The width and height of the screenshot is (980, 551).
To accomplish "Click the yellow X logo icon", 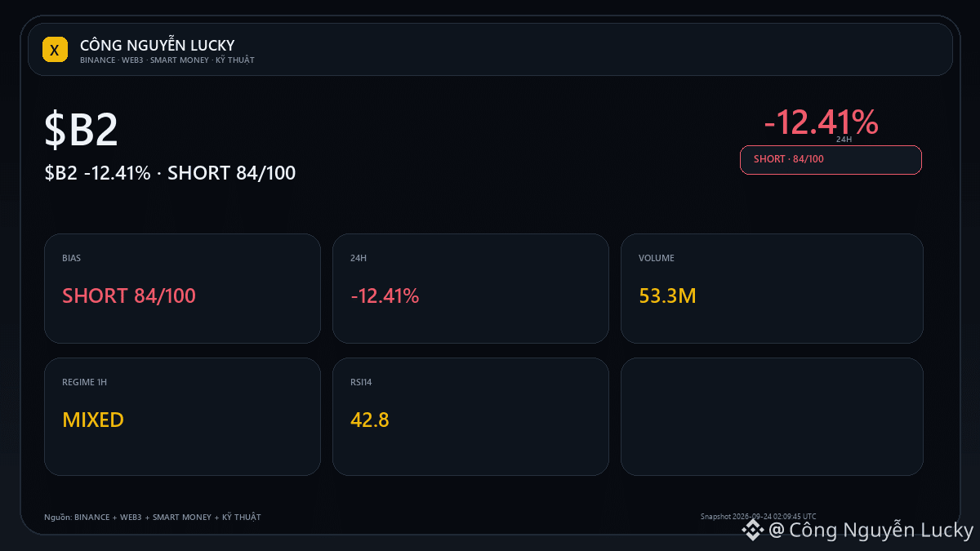I will click(x=55, y=50).
